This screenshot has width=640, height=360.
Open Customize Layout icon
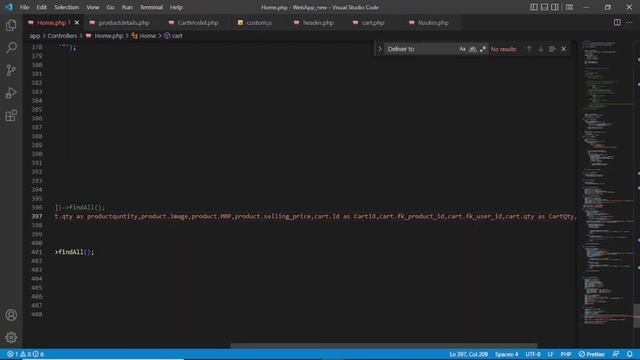[x=569, y=7]
